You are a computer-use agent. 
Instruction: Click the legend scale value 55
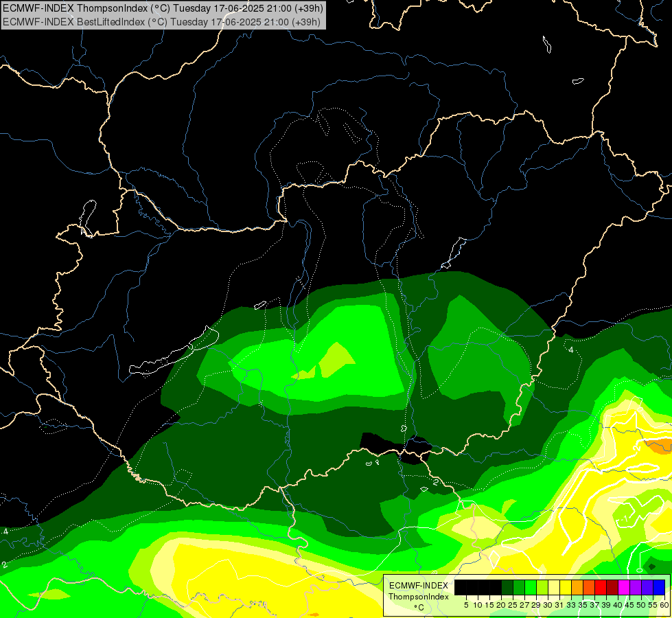click(x=653, y=605)
